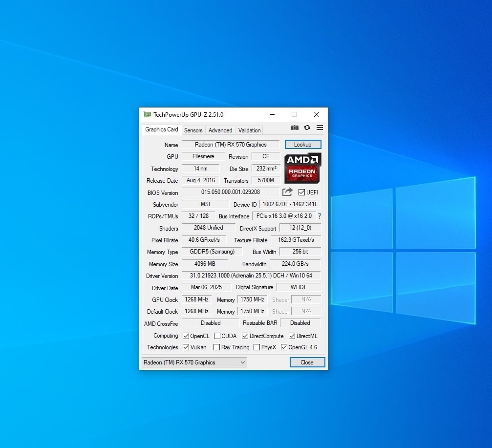Viewport: 492px width, 448px height.
Task: Click the Default Clock field 1268 MHz
Action: [x=197, y=311]
